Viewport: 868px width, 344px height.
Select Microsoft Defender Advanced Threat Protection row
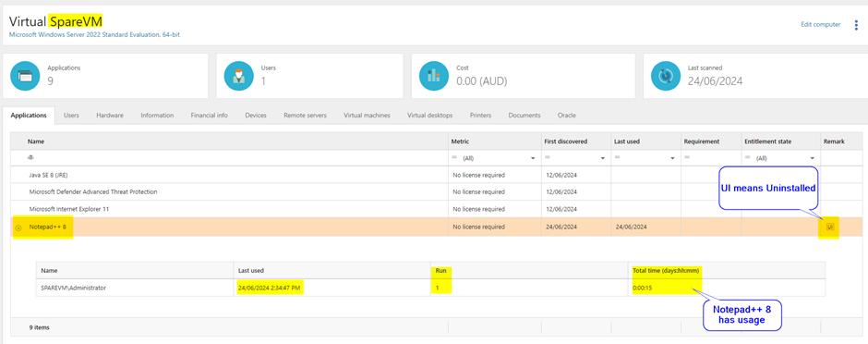coord(436,191)
